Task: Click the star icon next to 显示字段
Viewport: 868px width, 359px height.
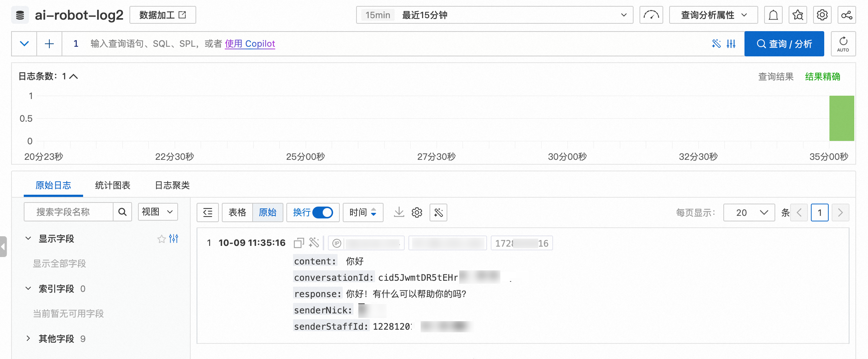Action: [x=161, y=239]
